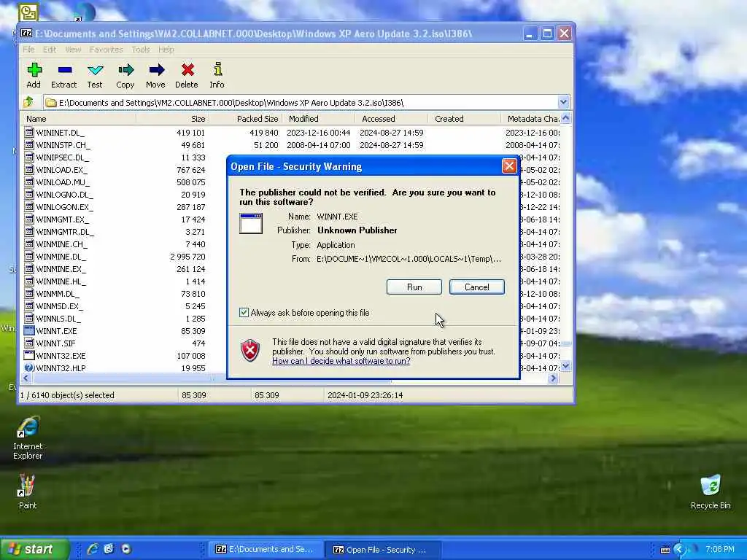This screenshot has height=560, width=747.
Task: Click the horizontal scroll left arrow
Action: coord(26,378)
